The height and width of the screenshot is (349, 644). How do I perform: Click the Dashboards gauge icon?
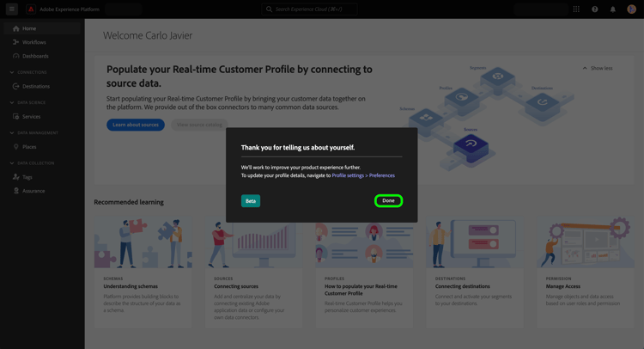(16, 56)
